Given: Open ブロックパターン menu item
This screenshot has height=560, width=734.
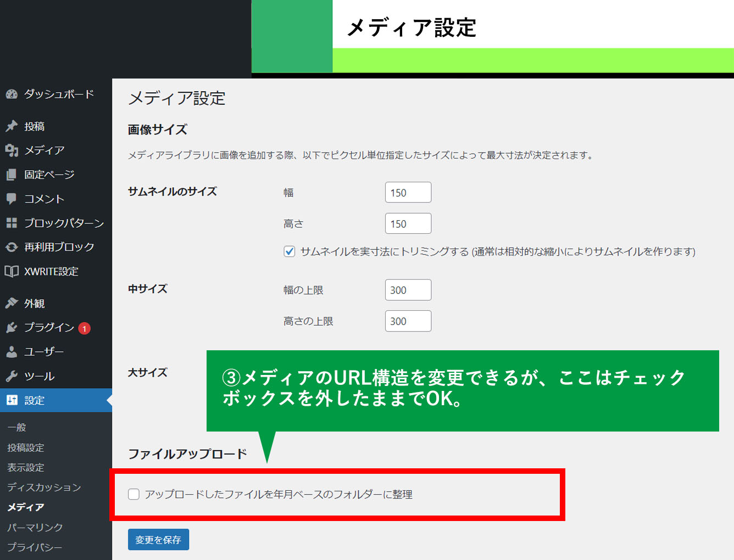Looking at the screenshot, I should (56, 223).
